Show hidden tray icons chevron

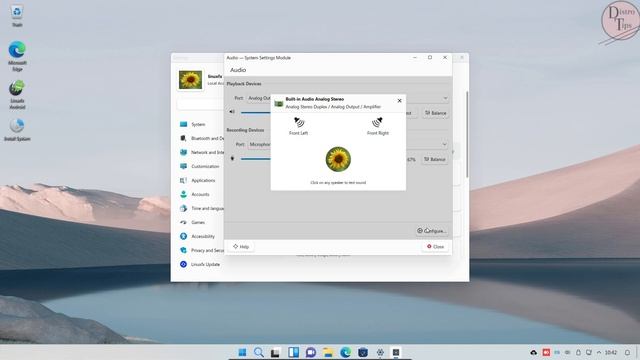[x=599, y=352]
